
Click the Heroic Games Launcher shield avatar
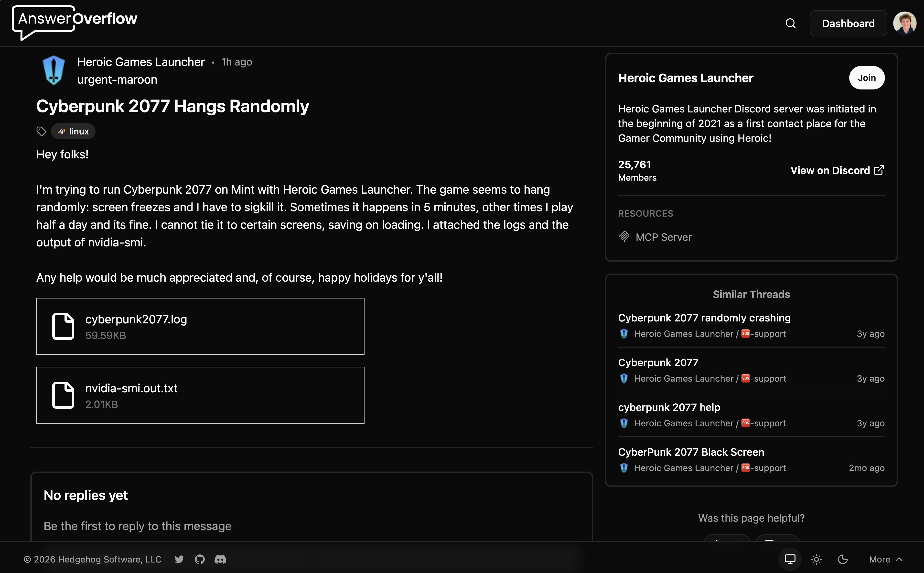[54, 70]
